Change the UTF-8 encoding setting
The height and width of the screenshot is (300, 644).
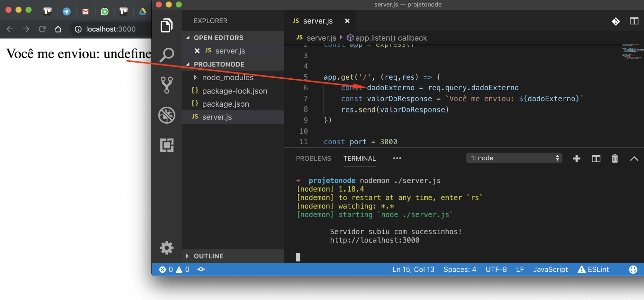496,269
